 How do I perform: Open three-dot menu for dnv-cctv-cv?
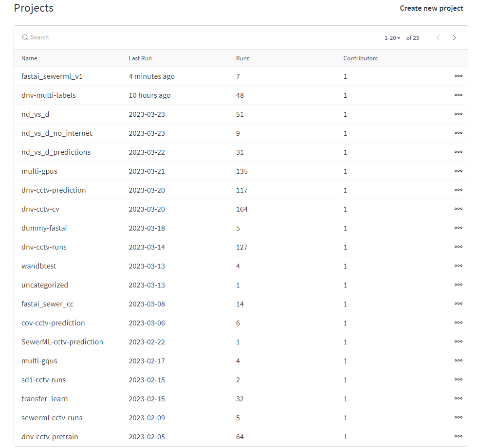click(458, 209)
